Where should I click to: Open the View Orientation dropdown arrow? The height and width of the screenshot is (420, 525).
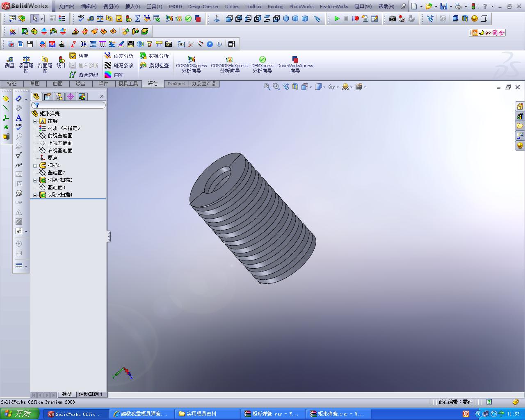[311, 87]
